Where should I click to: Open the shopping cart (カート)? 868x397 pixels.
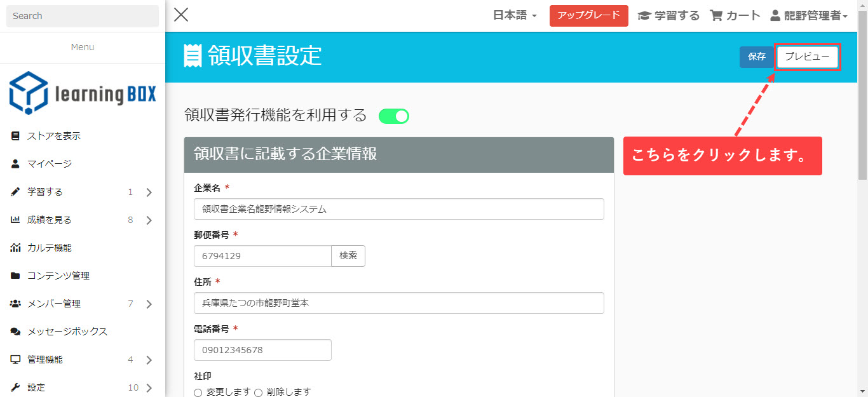pos(735,16)
